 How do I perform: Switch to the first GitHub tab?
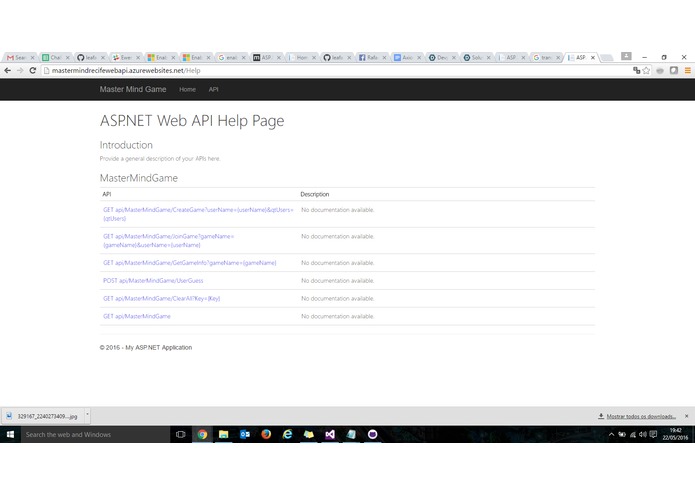88,58
